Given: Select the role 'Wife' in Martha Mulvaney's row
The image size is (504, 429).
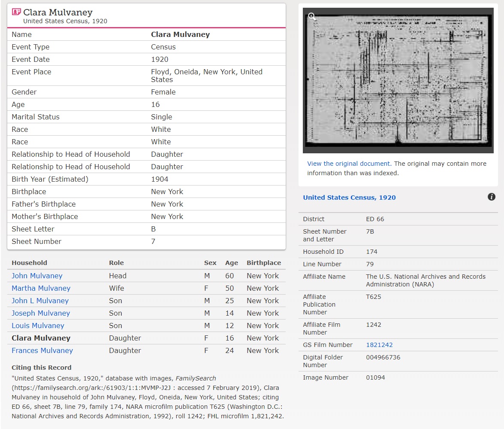Looking at the screenshot, I should (x=116, y=288).
